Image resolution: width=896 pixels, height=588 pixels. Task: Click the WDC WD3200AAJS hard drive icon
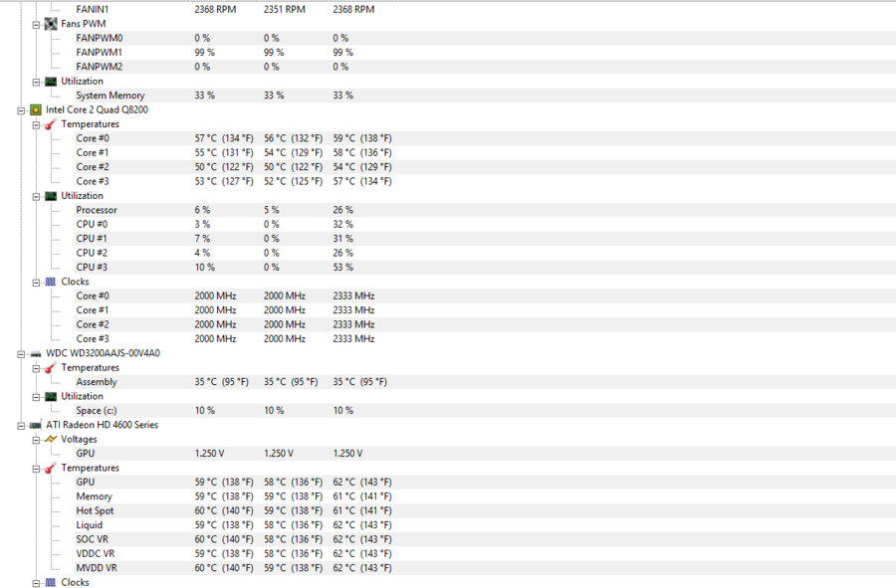point(36,353)
